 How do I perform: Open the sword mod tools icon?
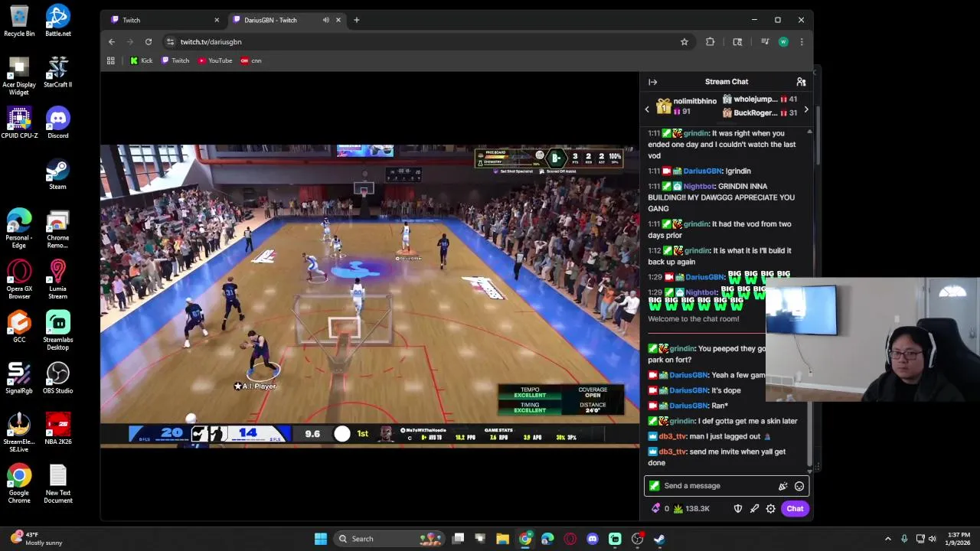click(x=754, y=509)
